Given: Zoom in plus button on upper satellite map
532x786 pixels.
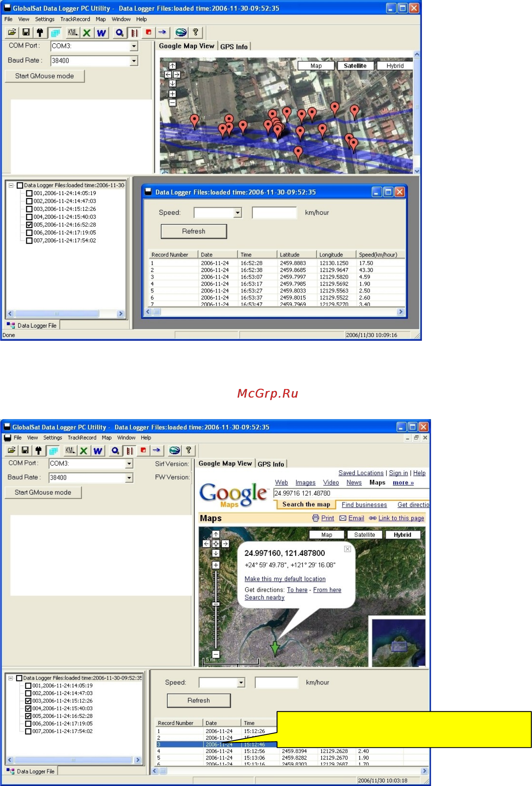Looking at the screenshot, I should 172,94.
